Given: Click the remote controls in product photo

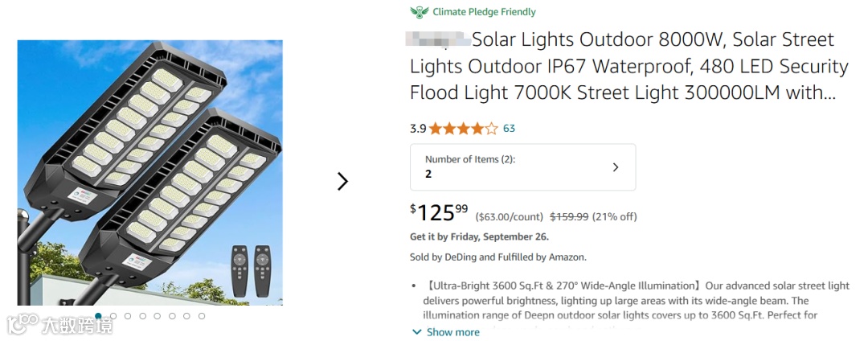Looking at the screenshot, I should [252, 270].
